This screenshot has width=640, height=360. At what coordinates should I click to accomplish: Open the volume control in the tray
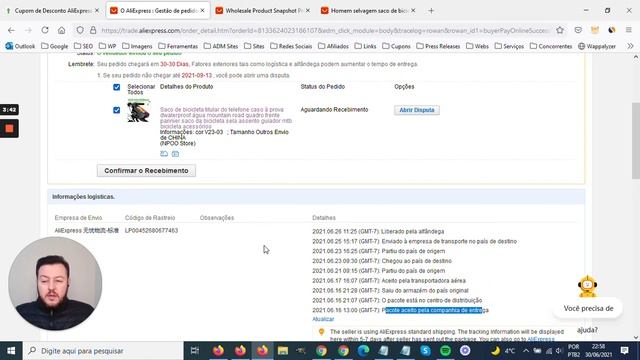(559, 351)
